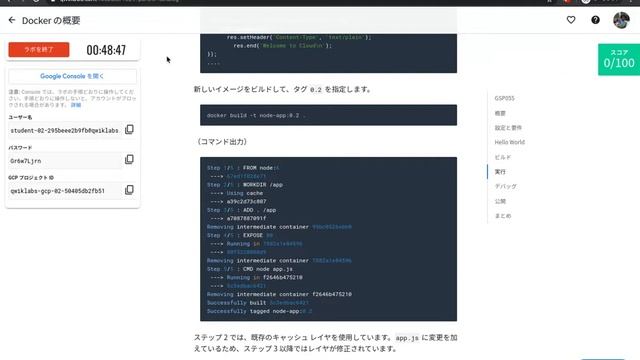Image resolution: width=640 pixels, height=360 pixels.
Task: Follow the 詳細 link in the warning note
Action: [x=76, y=105]
